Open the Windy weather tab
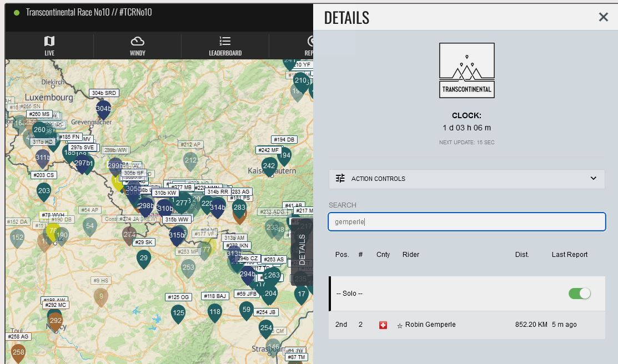This screenshot has width=618, height=364. click(137, 46)
